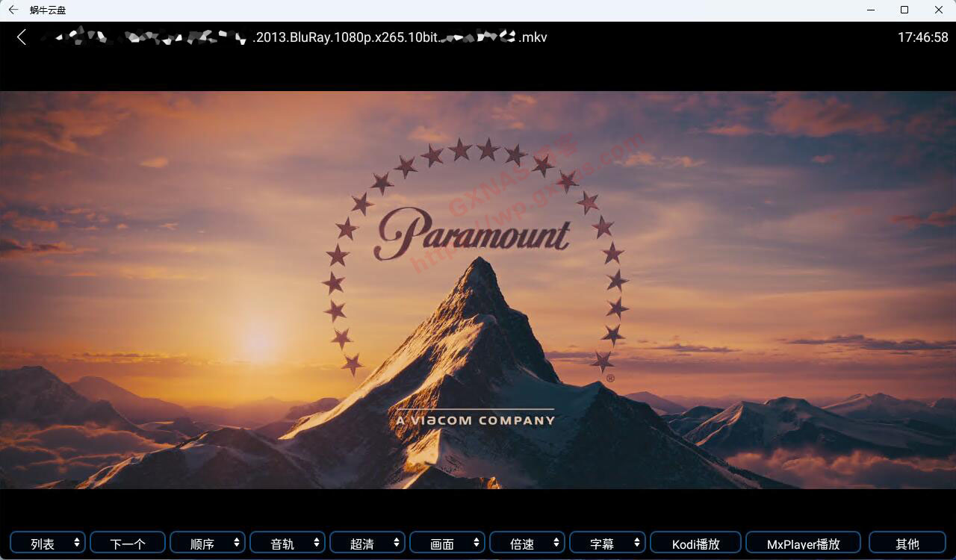This screenshot has height=560, width=956.
Task: Click the clock time display 17:46:58
Action: 922,37
